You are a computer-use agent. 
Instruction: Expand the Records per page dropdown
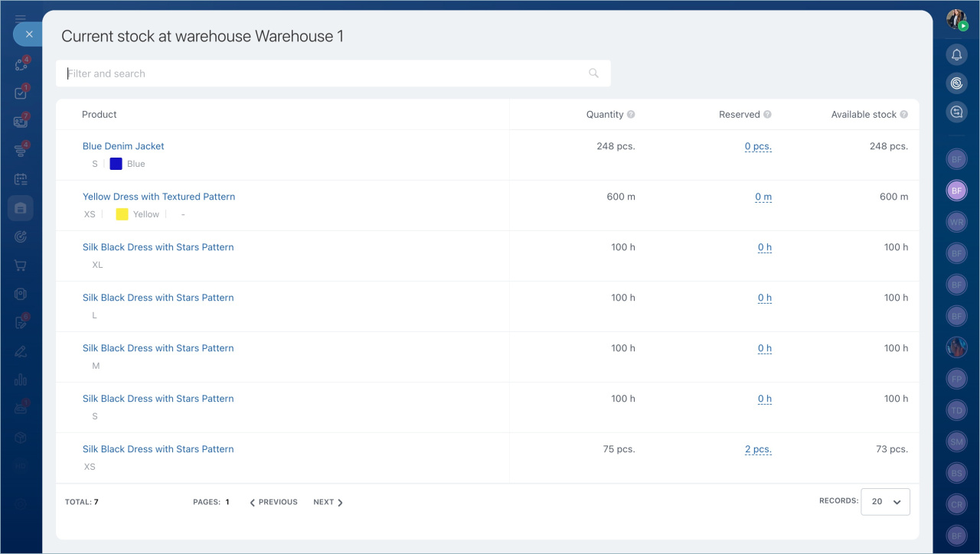click(x=885, y=502)
